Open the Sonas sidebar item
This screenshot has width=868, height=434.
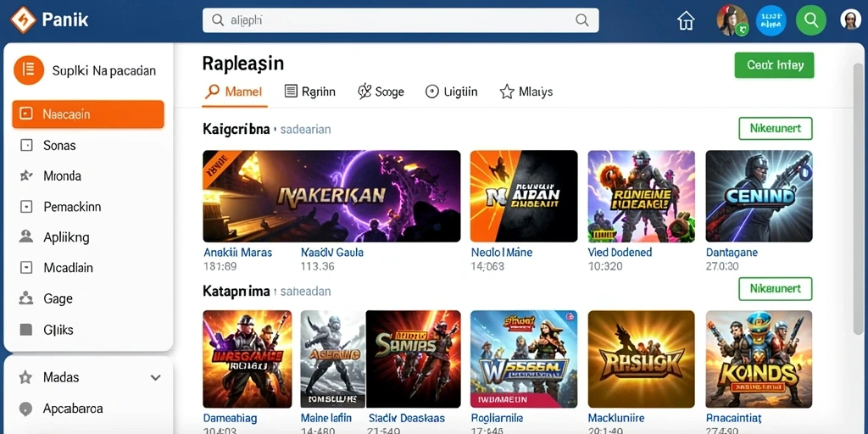(88, 146)
